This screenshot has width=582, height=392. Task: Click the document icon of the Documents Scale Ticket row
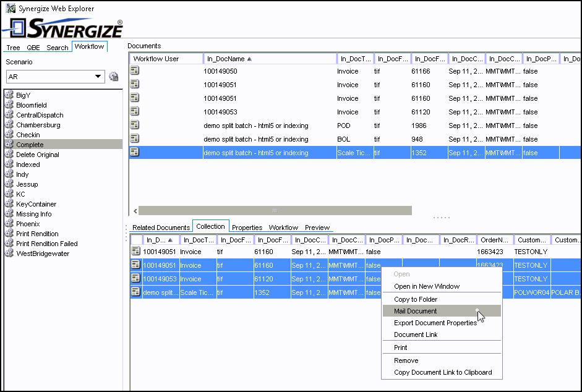coord(134,152)
